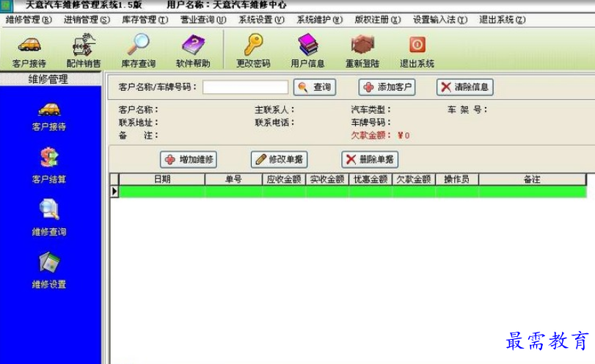Click the 清除信息 button
This screenshot has width=595, height=364.
465,87
